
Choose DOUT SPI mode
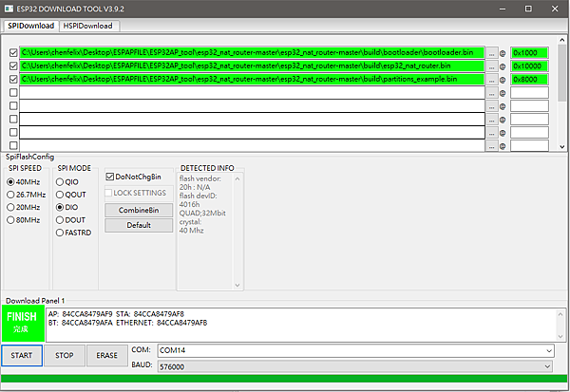[70, 220]
